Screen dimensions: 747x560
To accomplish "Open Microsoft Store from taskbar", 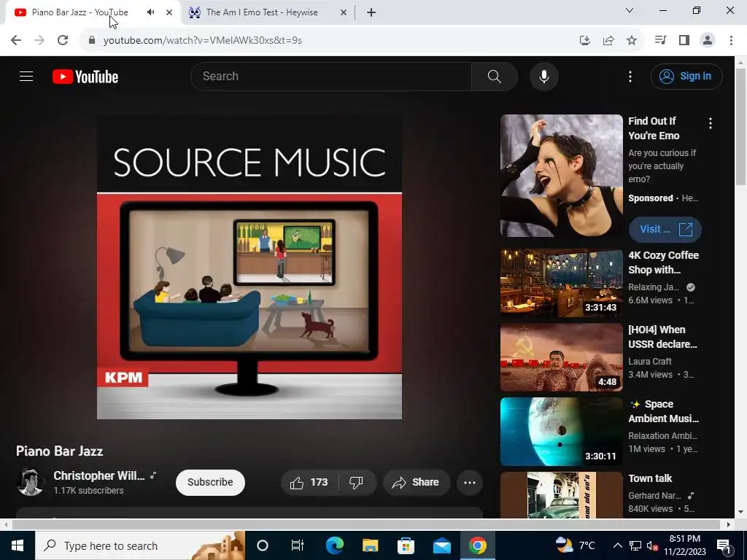I will [406, 545].
